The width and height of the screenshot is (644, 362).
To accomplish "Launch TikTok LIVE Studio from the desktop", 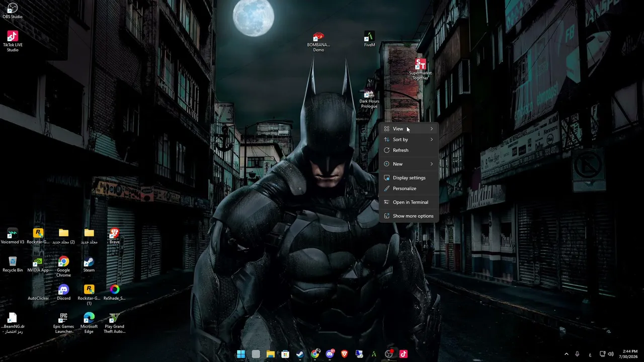I will (13, 41).
